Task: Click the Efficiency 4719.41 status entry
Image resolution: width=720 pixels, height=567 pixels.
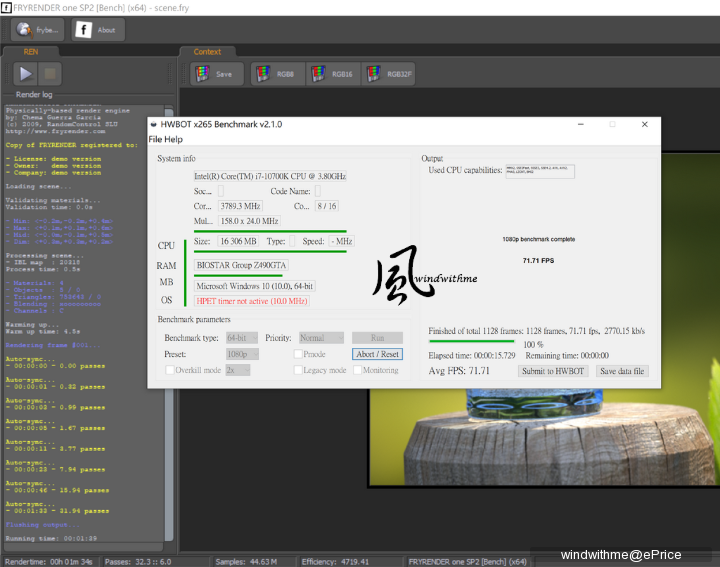Action: tap(335, 561)
